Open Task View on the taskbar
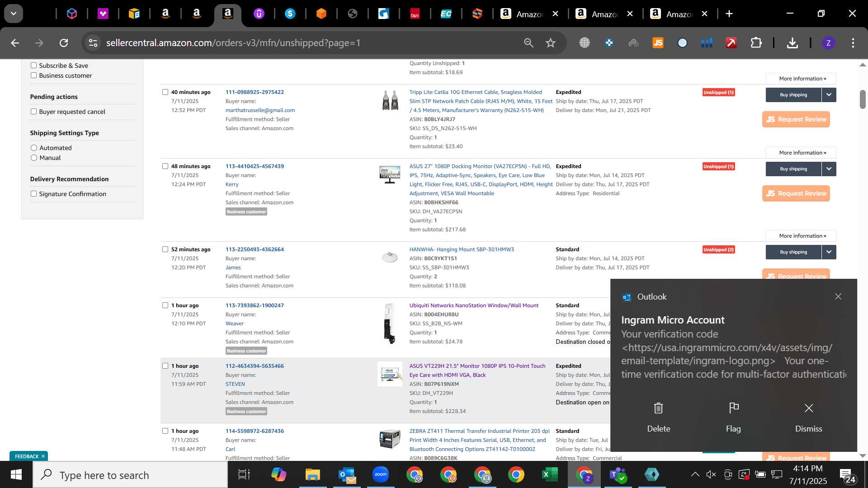This screenshot has width=868, height=488. coord(244,475)
